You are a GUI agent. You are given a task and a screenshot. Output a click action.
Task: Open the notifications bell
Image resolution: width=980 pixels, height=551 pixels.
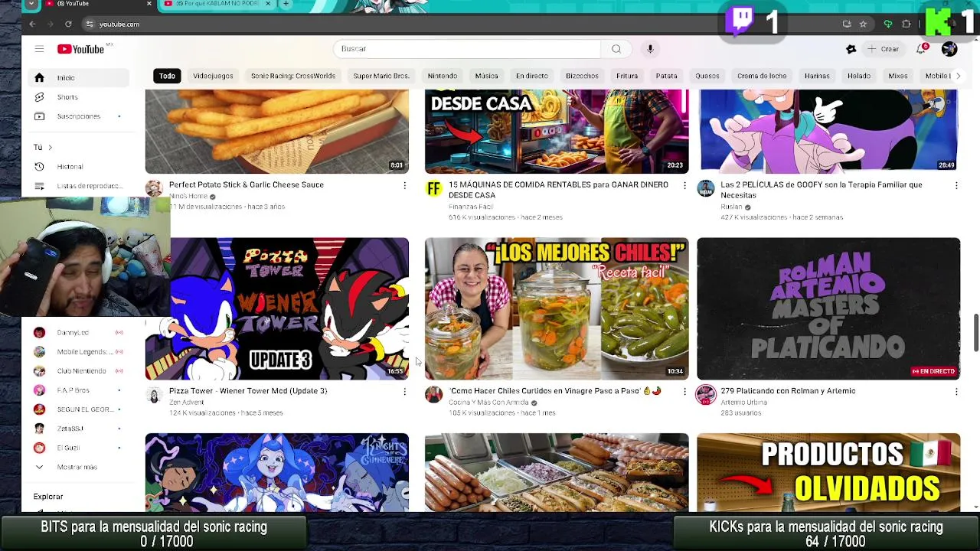click(x=922, y=49)
